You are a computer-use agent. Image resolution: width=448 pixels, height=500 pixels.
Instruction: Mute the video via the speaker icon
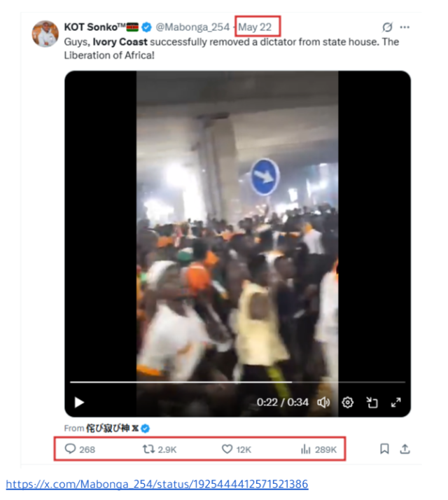tap(323, 403)
